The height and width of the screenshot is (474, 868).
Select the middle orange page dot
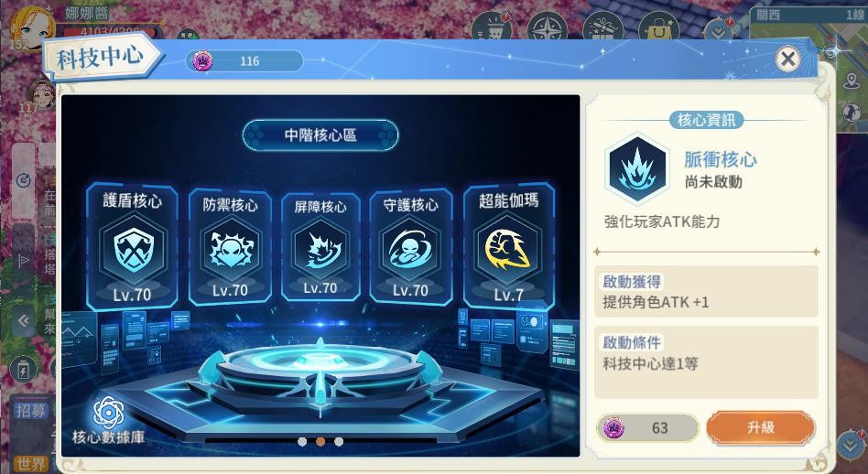[320, 441]
